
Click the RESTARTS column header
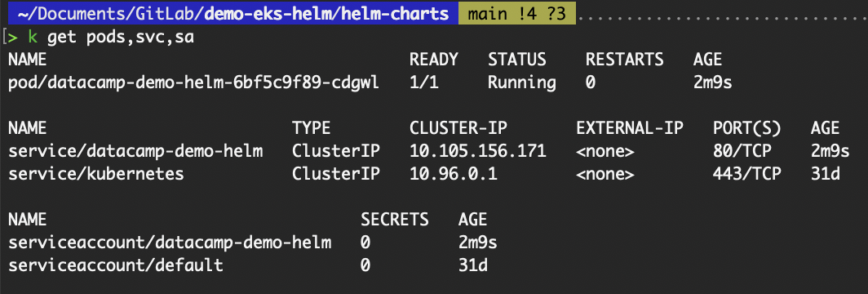[x=624, y=60]
